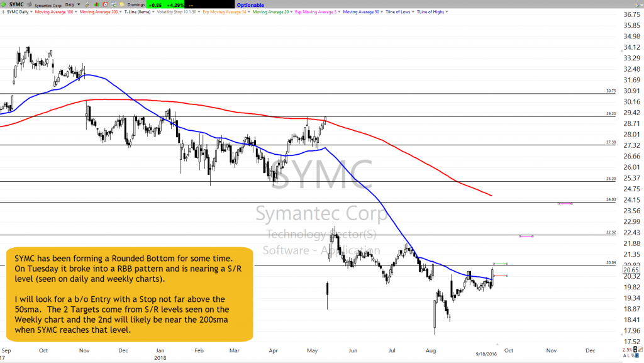Click the Oct 2018 time axis label
This screenshot has height=363, width=644.
point(508,350)
